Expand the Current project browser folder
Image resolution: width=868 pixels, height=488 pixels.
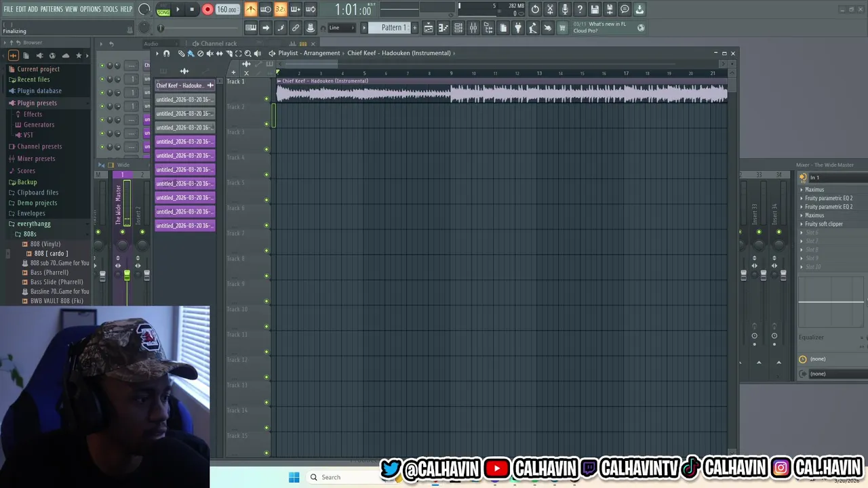38,69
